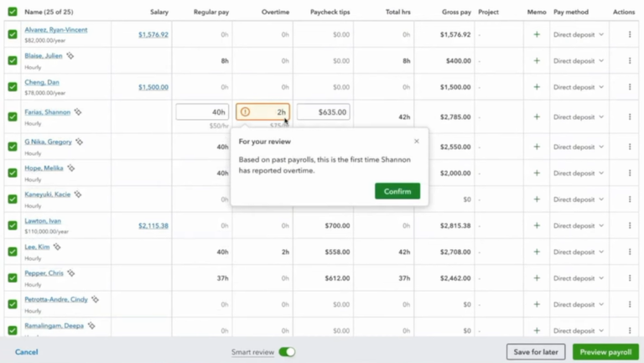Click the overtime warning icon for Shannon

pyautogui.click(x=245, y=111)
